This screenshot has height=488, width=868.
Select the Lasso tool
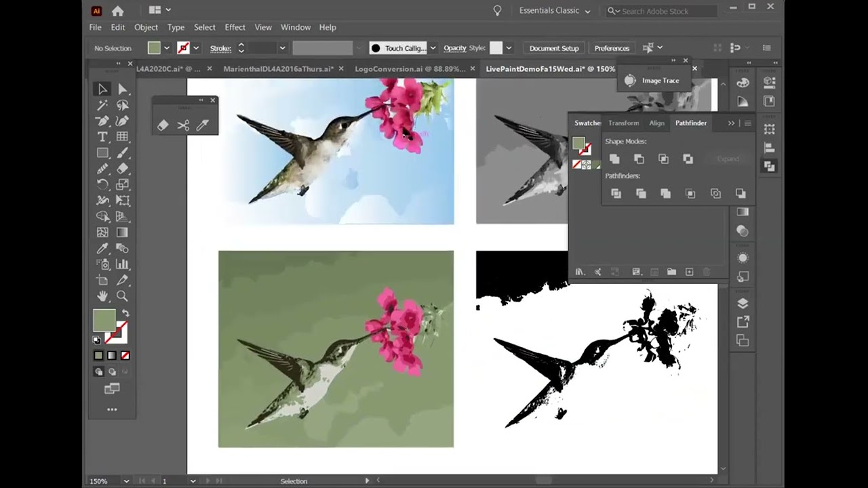click(123, 105)
